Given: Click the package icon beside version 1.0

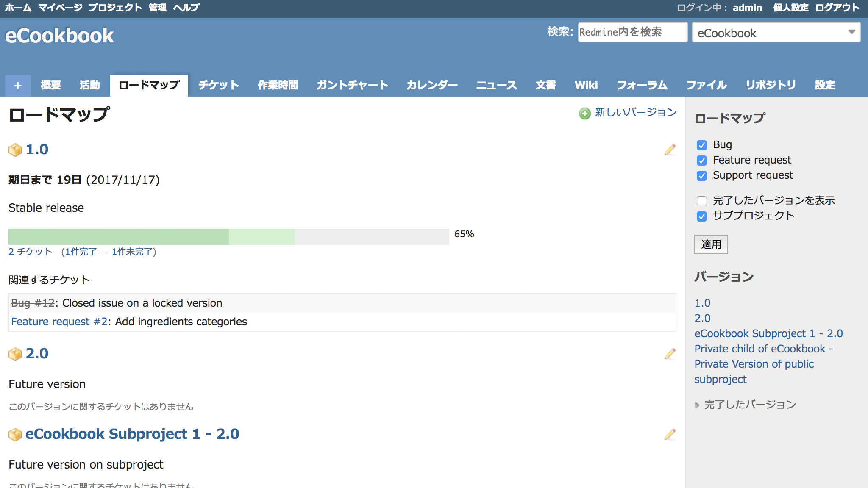Looking at the screenshot, I should (15, 150).
